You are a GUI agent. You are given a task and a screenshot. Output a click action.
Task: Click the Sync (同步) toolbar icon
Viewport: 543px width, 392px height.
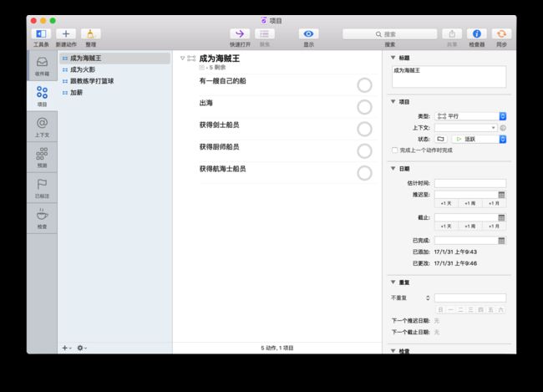pos(501,34)
